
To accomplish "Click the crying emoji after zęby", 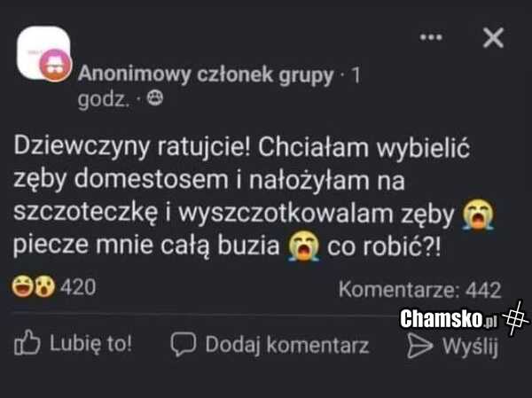I will (x=479, y=215).
